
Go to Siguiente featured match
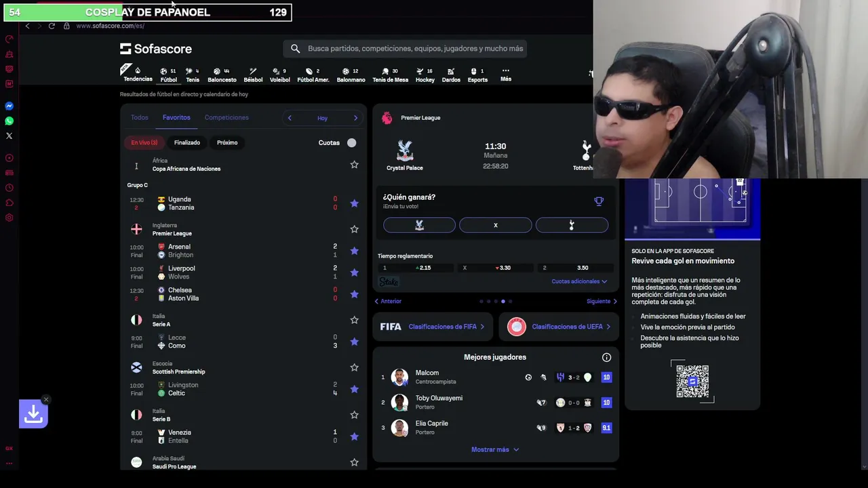[x=602, y=301]
